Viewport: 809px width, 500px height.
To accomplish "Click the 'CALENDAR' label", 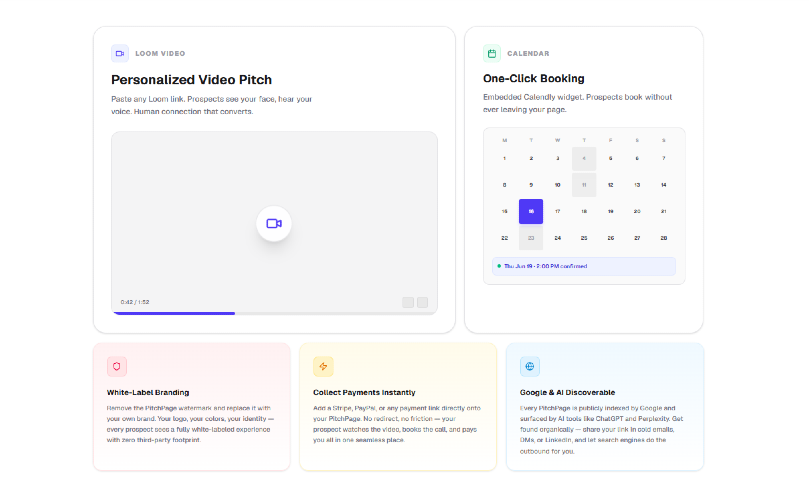I will [x=528, y=54].
